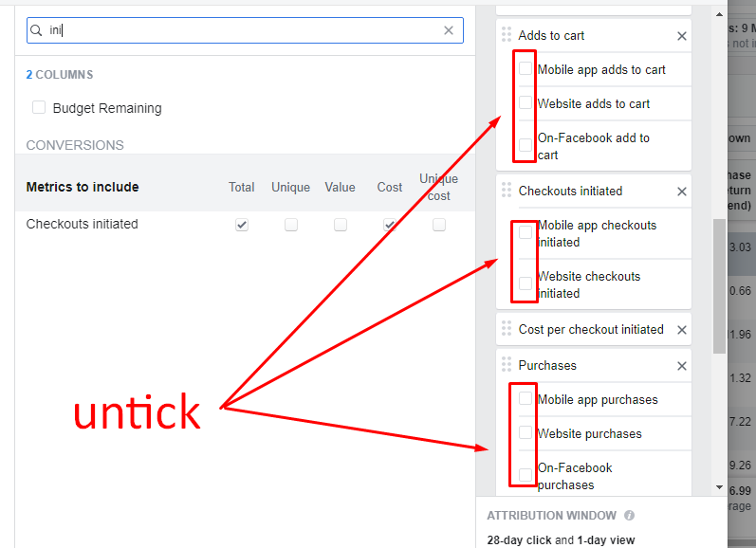
Task: Toggle Mobile app adds to cart checkbox
Action: click(x=526, y=68)
